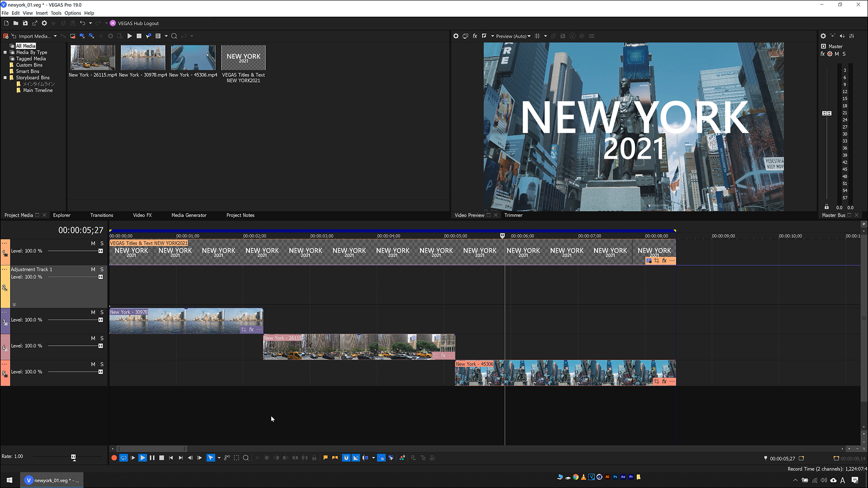Stop timeline playback

[x=161, y=458]
